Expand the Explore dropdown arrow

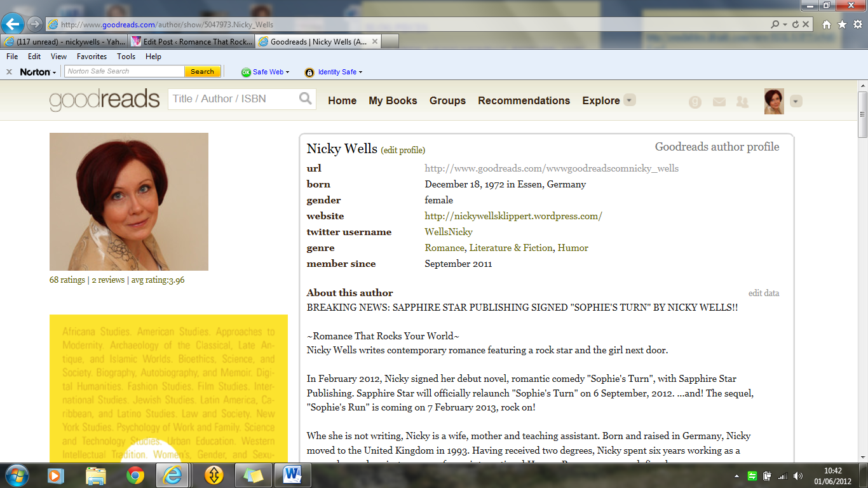coord(629,100)
